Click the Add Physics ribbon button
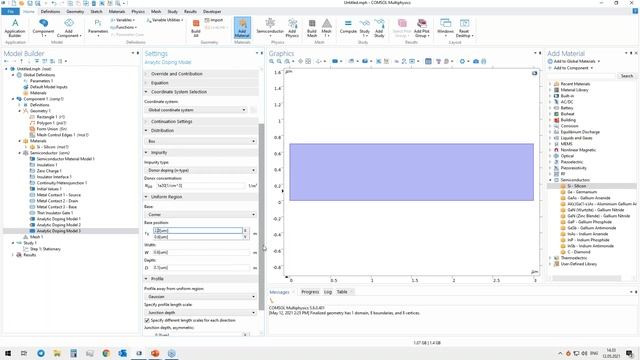The width and height of the screenshot is (640, 360). [x=292, y=28]
